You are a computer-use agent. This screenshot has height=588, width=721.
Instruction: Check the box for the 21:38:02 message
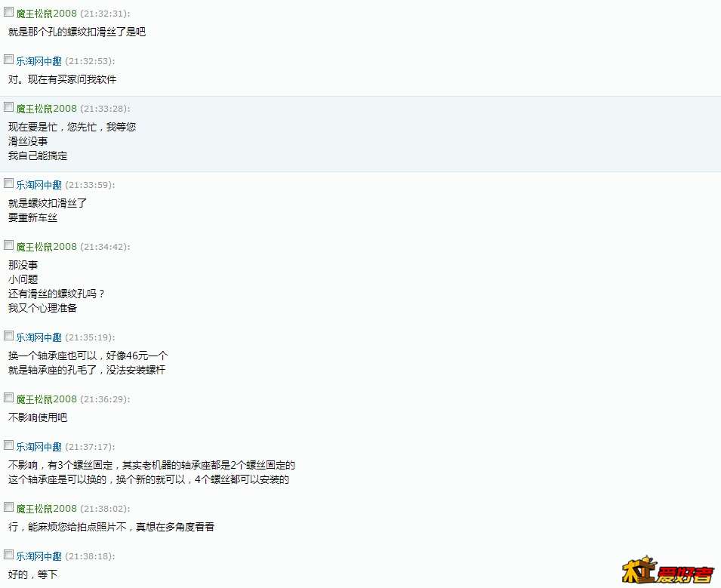pos(9,506)
